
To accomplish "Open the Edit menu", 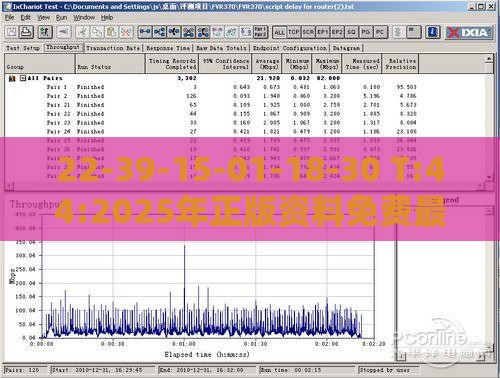I will pyautogui.click(x=25, y=18).
